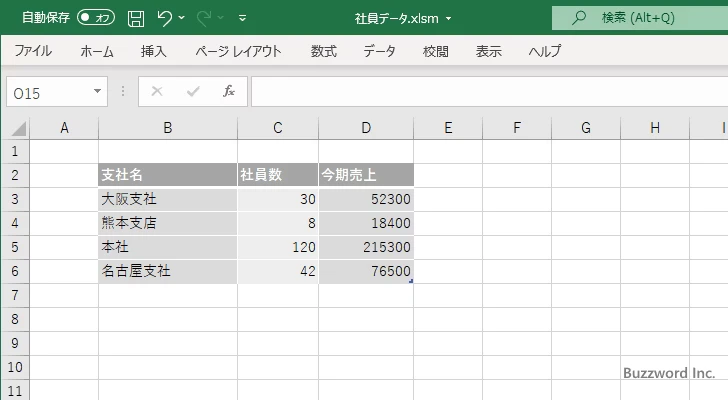Screen dimensions: 728x400
Task: Open the Customize Quick Access Toolbar dropdown
Action: [x=242, y=19]
